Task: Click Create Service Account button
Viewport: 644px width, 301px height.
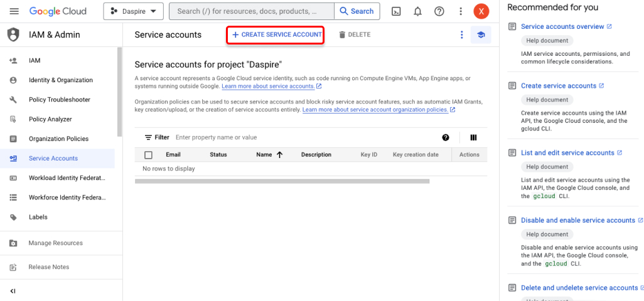Action: 276,35
